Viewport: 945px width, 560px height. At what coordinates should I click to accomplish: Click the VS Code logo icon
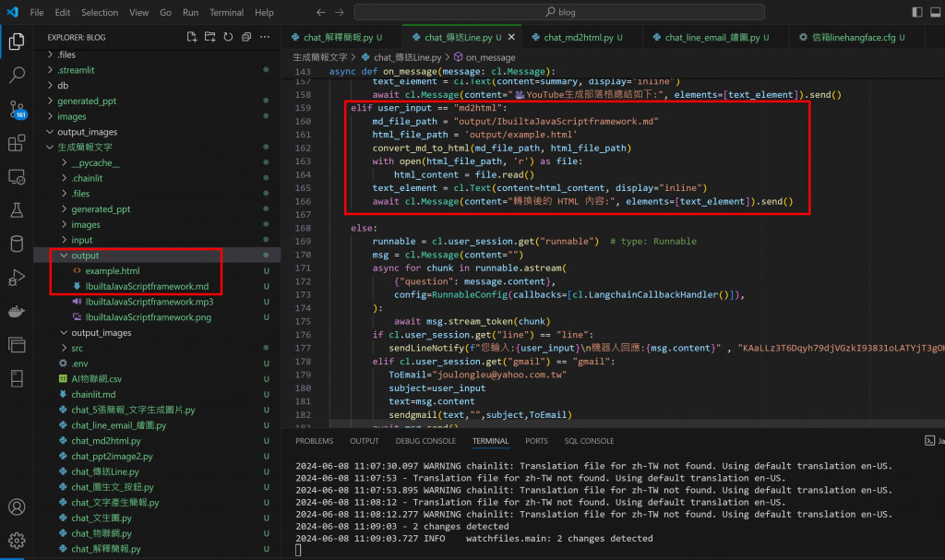point(13,12)
